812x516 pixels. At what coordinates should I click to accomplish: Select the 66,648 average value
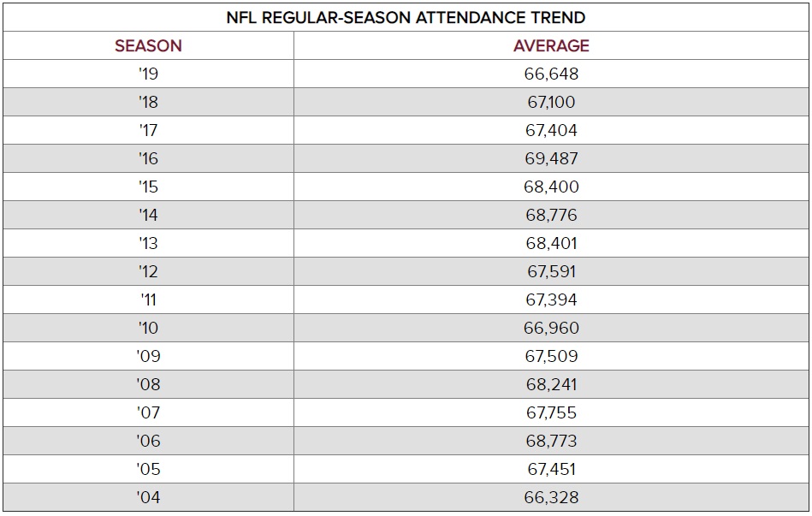[551, 74]
